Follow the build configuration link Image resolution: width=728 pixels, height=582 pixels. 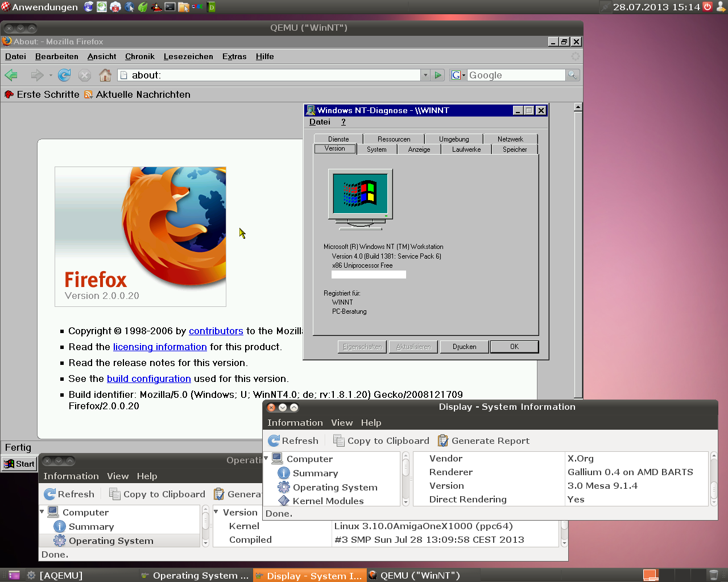click(148, 379)
